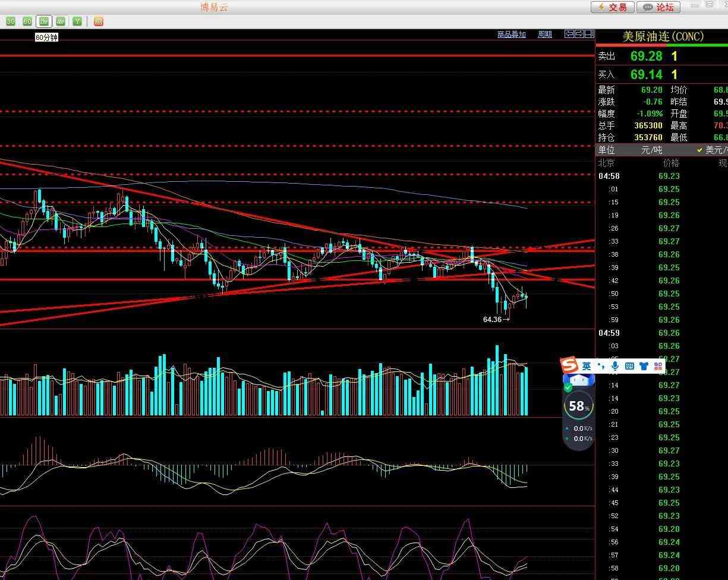Click the orange window layout icon

point(99,21)
